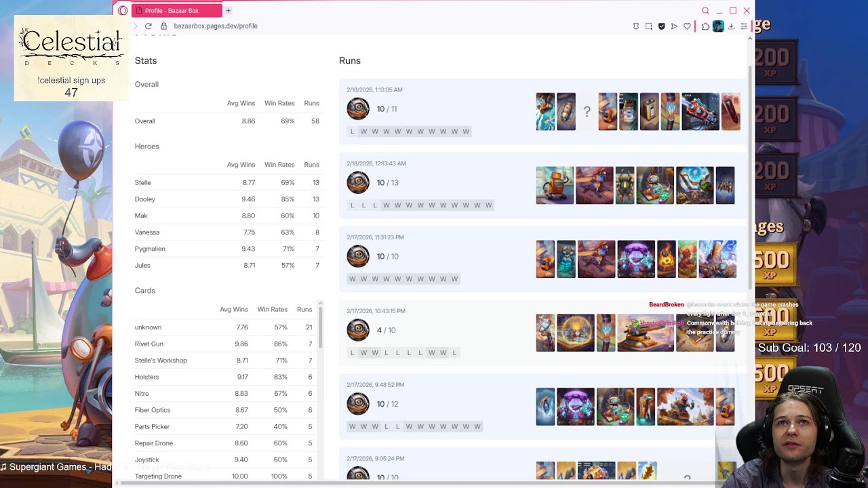Click the Dooley hero row name
Image resolution: width=868 pixels, height=488 pixels.
pos(144,199)
